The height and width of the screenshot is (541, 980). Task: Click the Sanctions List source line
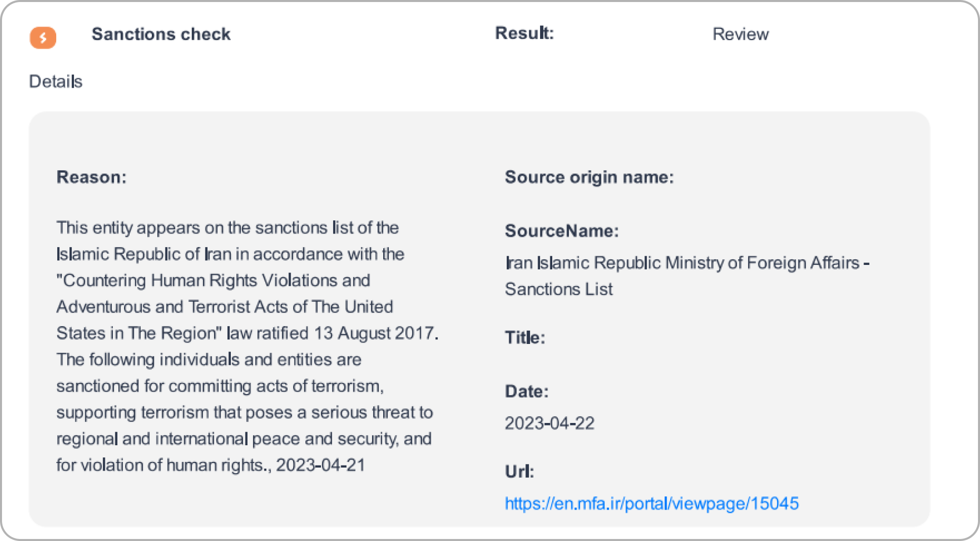tap(559, 289)
